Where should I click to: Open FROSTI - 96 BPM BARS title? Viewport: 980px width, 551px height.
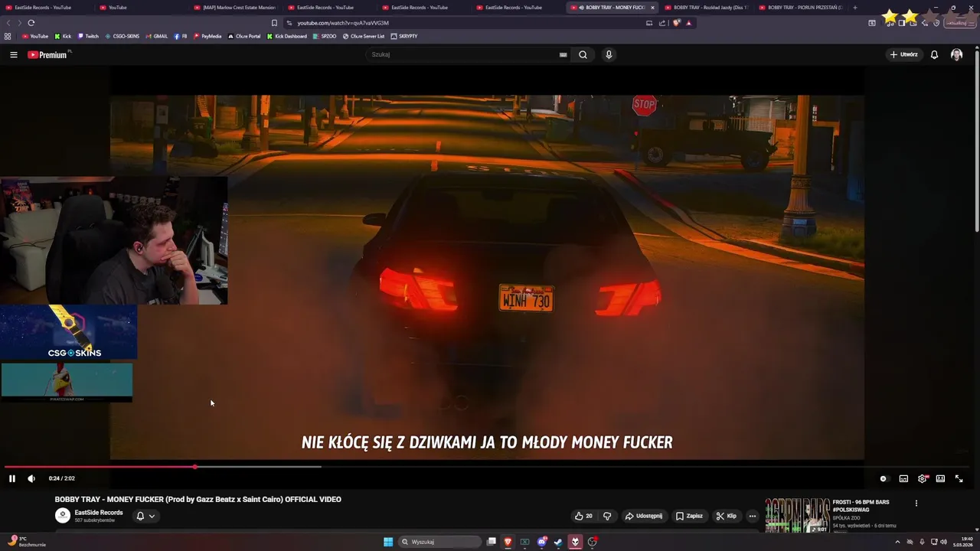(x=861, y=505)
